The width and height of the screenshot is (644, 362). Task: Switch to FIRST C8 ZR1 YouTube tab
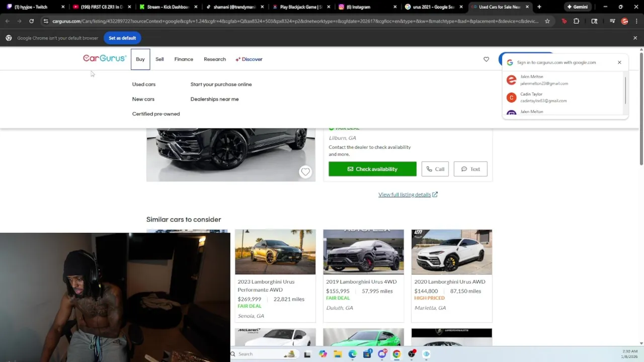[x=102, y=7]
